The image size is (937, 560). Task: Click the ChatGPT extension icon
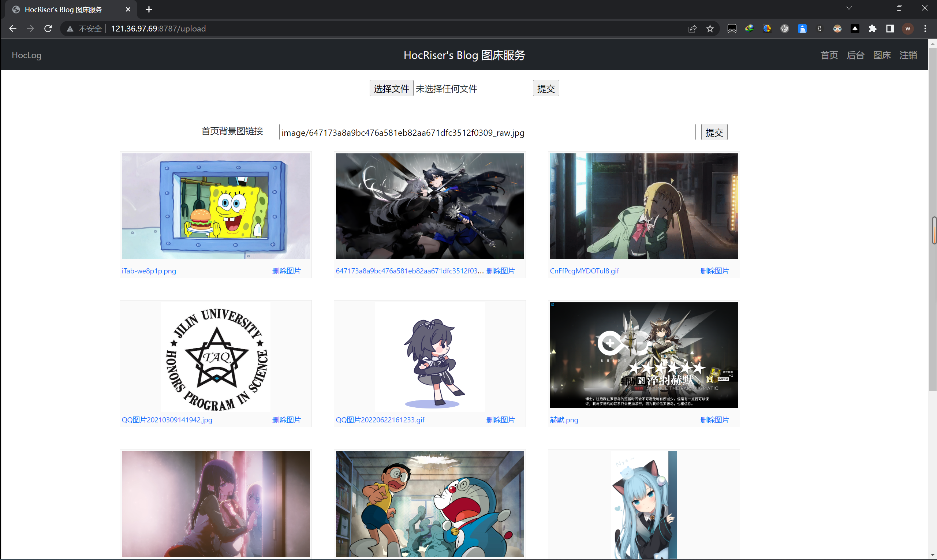[784, 29]
